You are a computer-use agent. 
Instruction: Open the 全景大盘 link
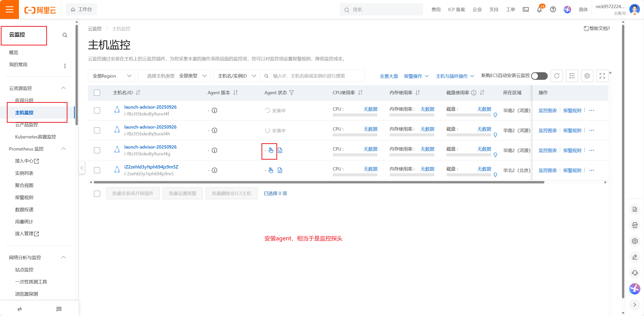point(389,76)
